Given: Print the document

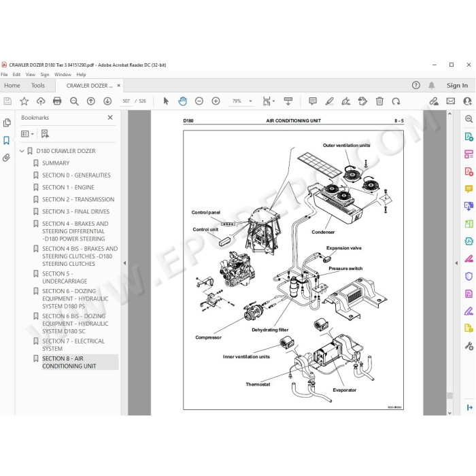Looking at the screenshot, I should [57, 101].
